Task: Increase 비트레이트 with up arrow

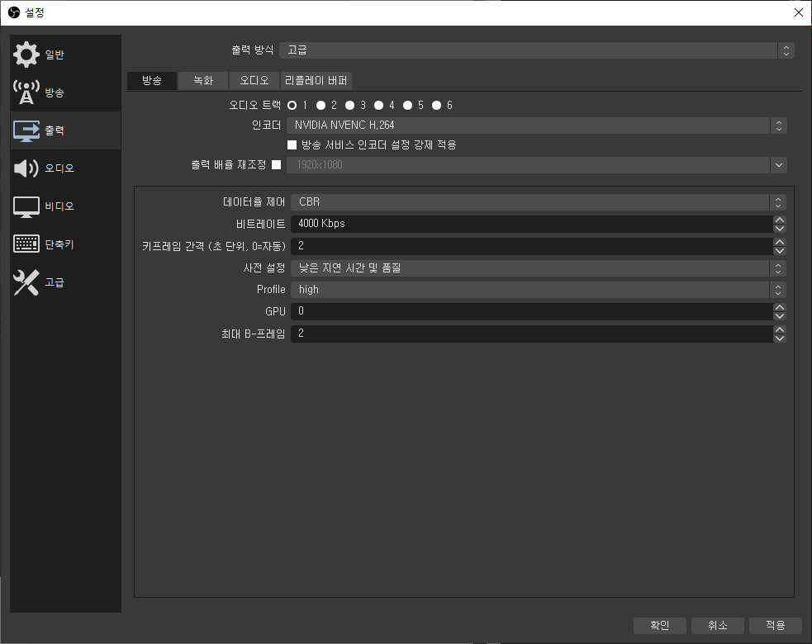Action: click(x=780, y=220)
